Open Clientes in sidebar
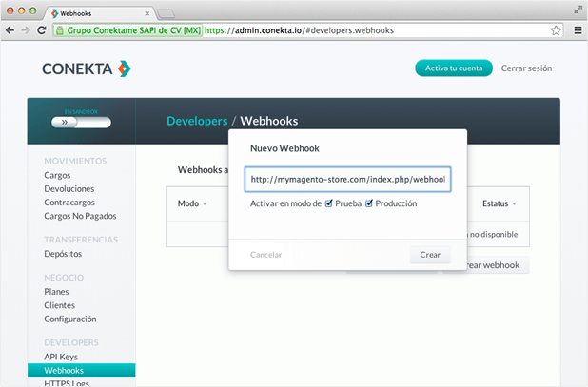This screenshot has width=588, height=387. click(59, 305)
